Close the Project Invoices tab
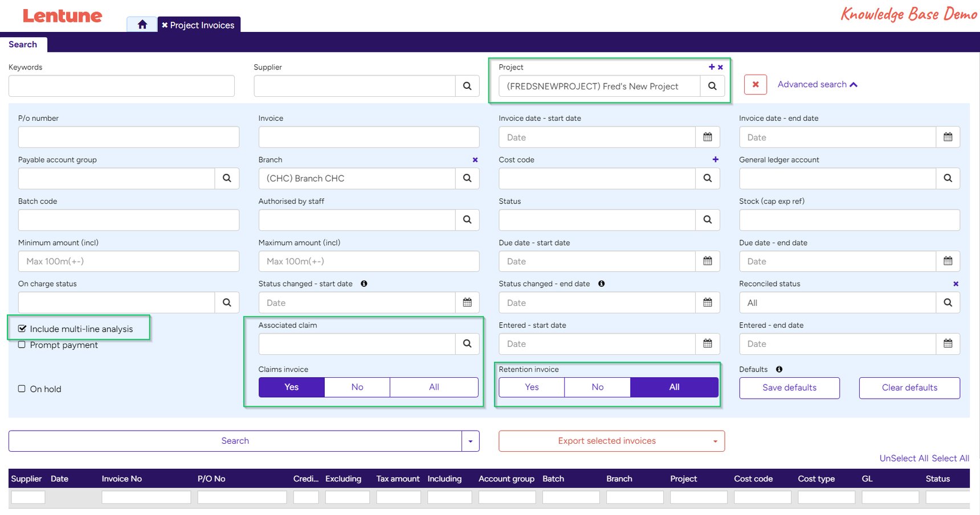Viewport: 980px width, 515px height. pyautogui.click(x=165, y=24)
